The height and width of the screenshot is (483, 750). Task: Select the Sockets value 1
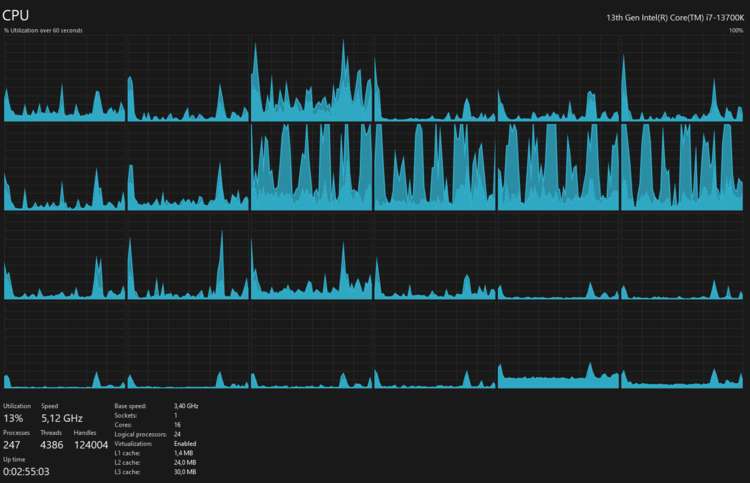(x=176, y=415)
